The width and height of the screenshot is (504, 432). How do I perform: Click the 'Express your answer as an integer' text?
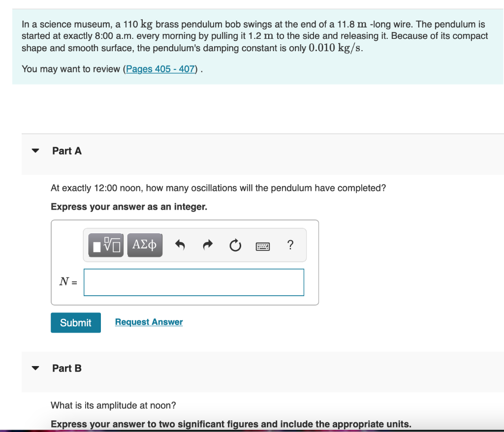pyautogui.click(x=129, y=206)
